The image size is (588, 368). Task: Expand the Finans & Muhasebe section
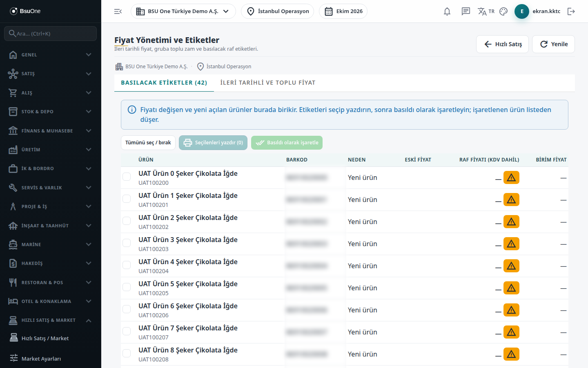pos(51,131)
